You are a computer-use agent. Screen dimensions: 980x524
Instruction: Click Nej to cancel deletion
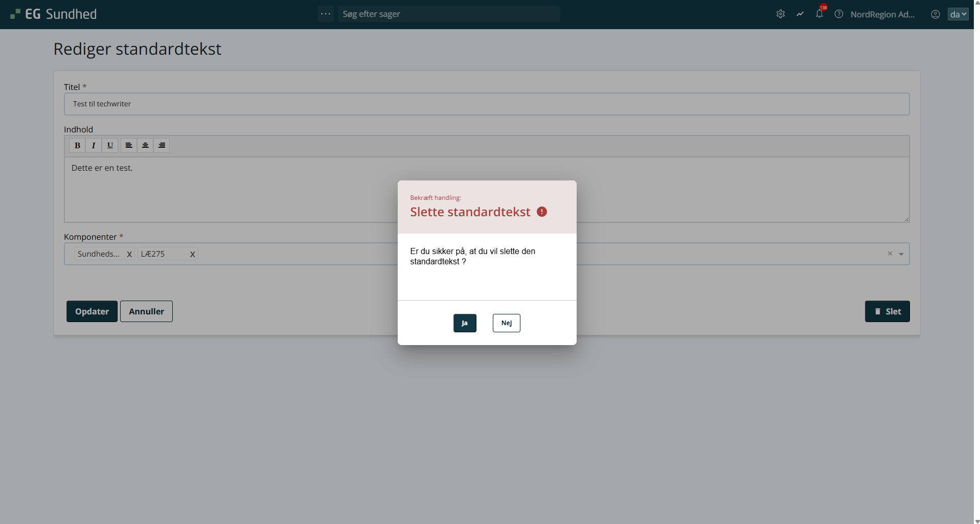[x=506, y=323]
